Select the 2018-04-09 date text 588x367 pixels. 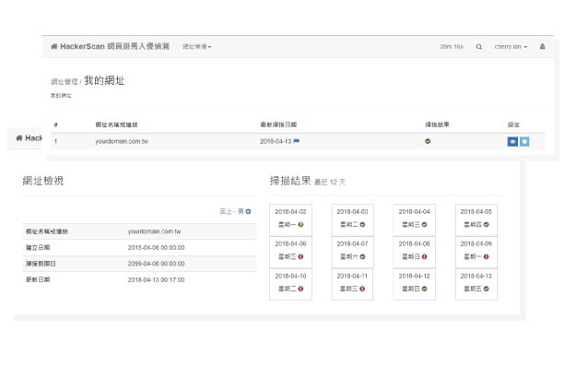476,244
